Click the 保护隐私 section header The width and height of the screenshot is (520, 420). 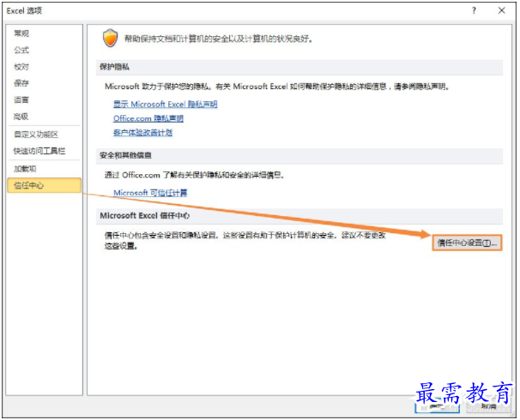pyautogui.click(x=299, y=67)
